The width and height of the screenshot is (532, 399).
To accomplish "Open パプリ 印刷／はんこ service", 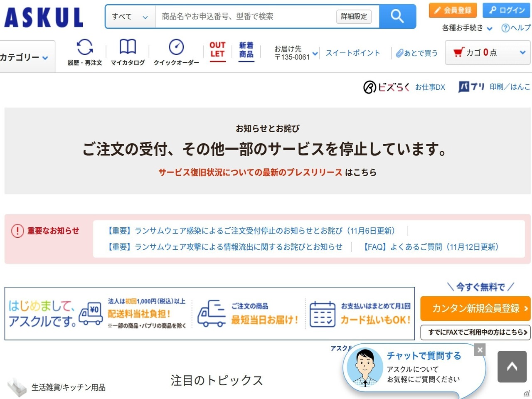I will [494, 86].
